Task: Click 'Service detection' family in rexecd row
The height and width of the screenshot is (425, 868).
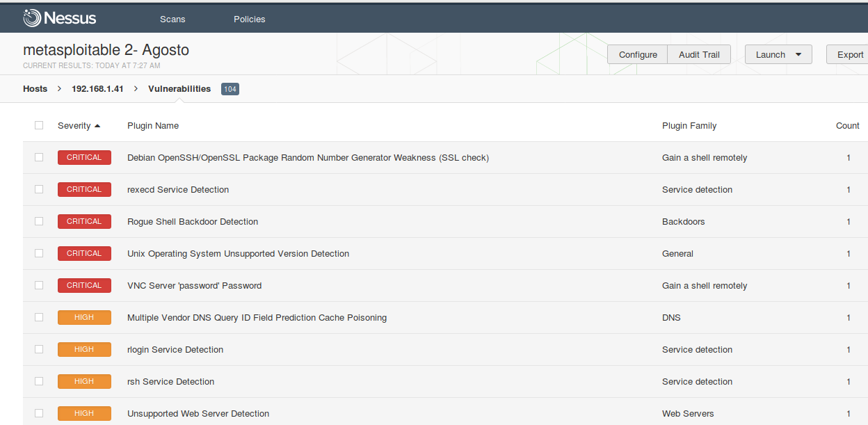Action: pyautogui.click(x=697, y=190)
